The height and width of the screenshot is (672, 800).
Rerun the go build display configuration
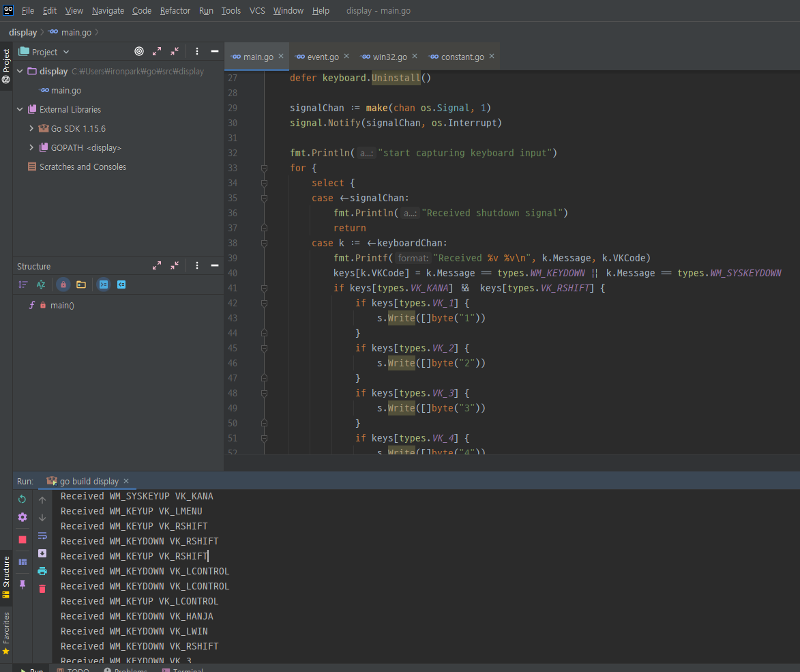22,499
